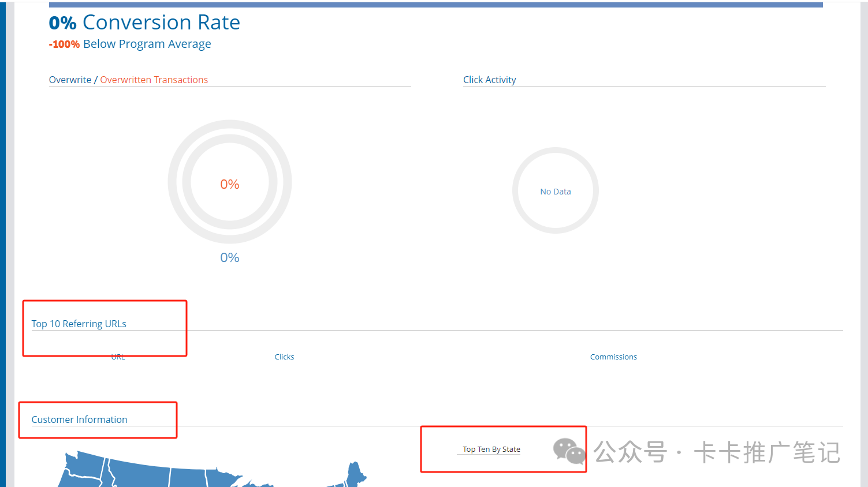Click the '0% Conversion Rate' heading

click(x=144, y=23)
